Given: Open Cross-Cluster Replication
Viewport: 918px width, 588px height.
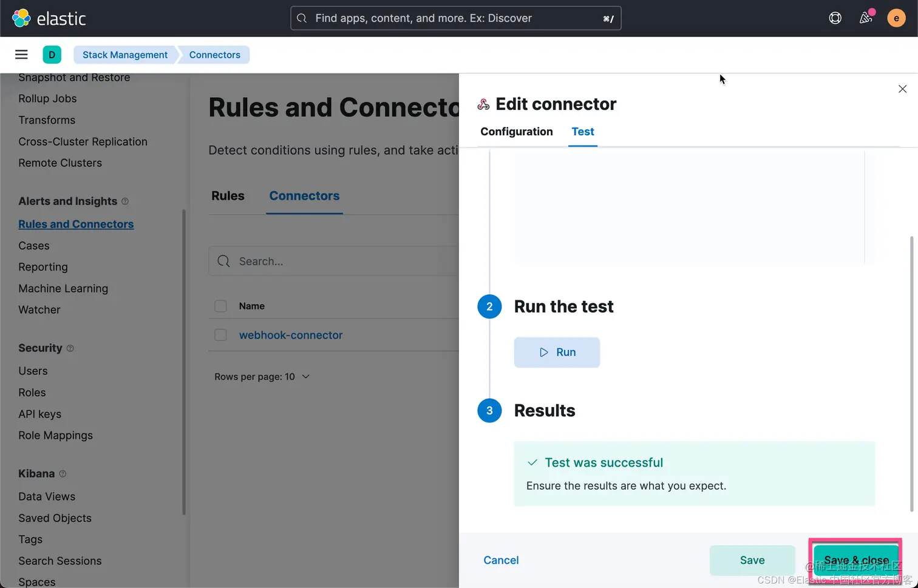Looking at the screenshot, I should click(x=83, y=141).
